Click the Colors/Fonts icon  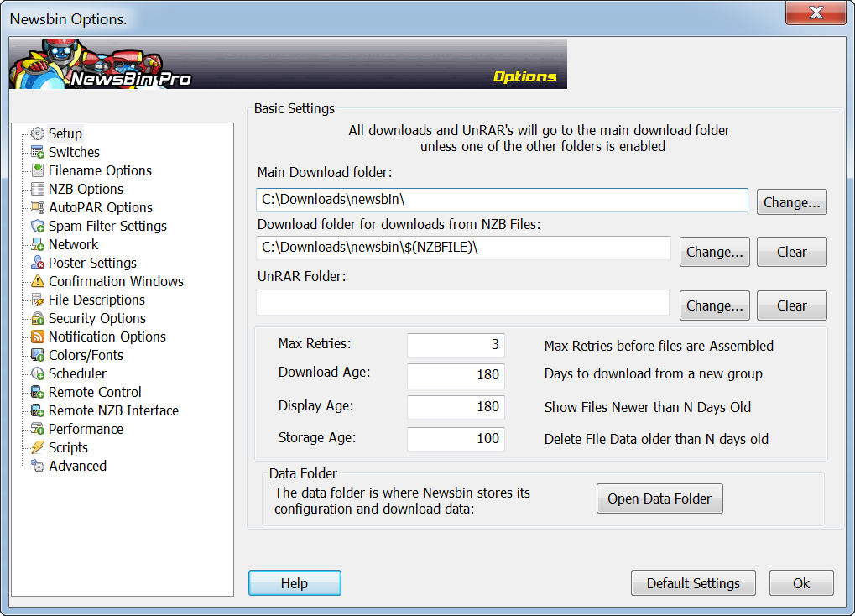click(x=38, y=356)
